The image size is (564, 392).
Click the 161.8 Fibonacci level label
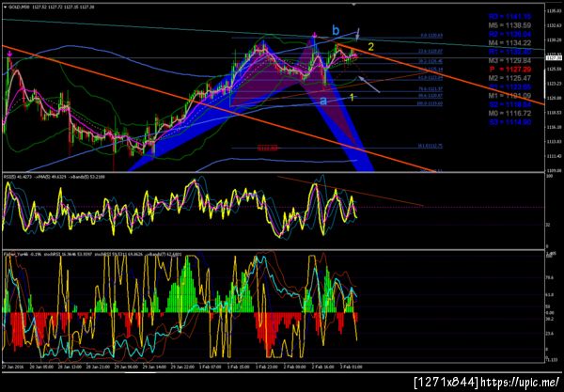point(430,146)
